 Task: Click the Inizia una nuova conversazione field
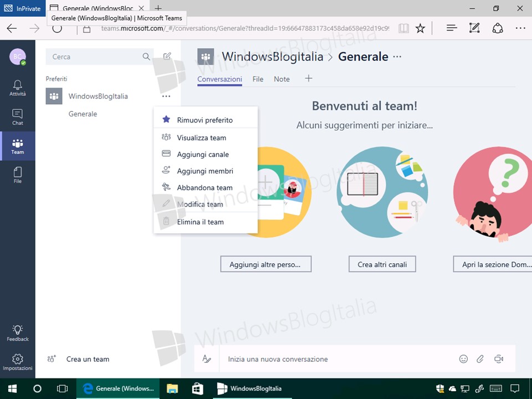[x=338, y=359]
